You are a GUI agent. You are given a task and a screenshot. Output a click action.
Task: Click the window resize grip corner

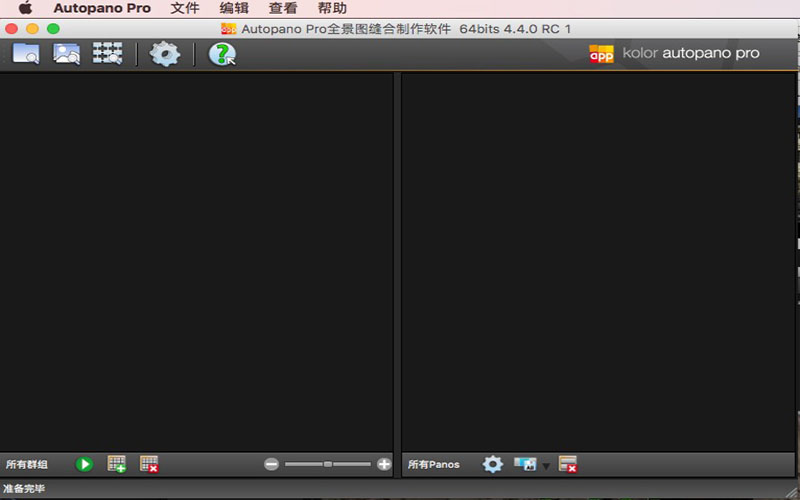(x=792, y=492)
